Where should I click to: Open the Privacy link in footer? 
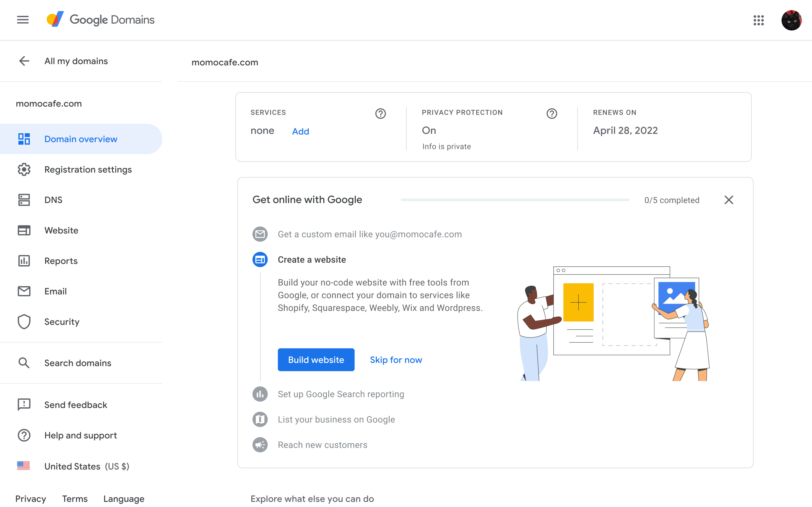(31, 499)
